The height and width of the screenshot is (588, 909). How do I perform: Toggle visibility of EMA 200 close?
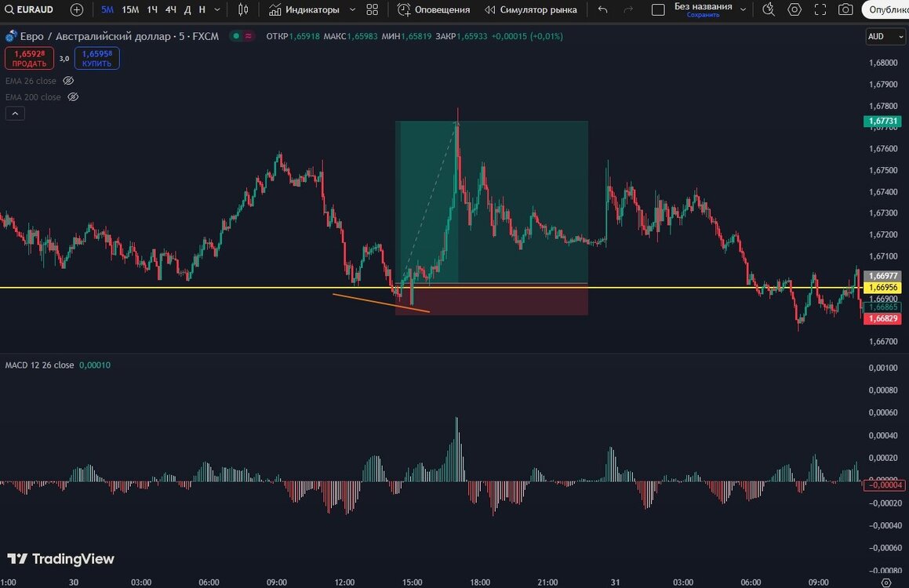(73, 96)
